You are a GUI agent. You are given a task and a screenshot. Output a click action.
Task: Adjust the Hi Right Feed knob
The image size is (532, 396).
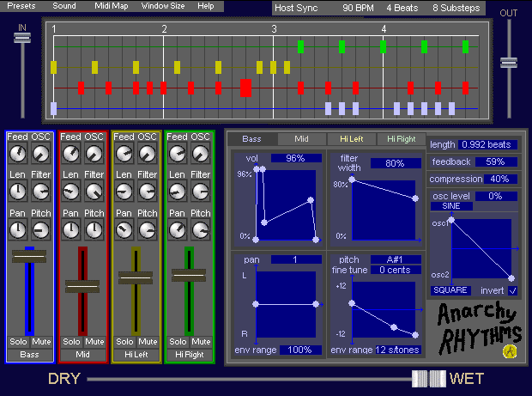click(178, 154)
